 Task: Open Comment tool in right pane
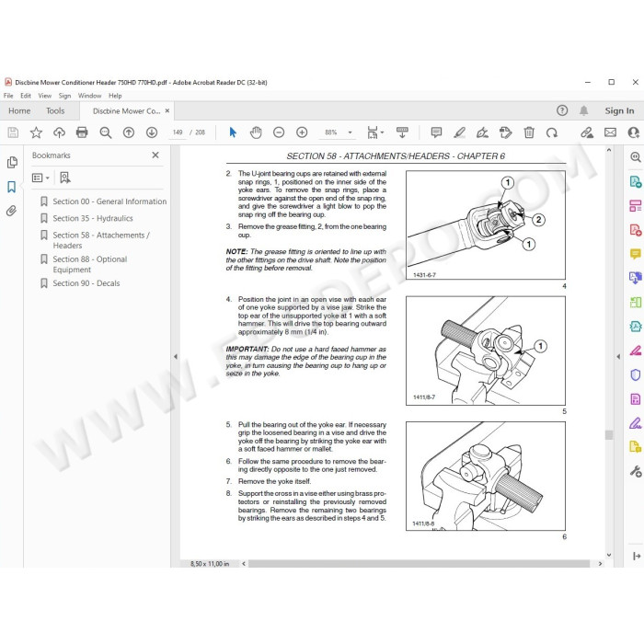[x=636, y=254]
